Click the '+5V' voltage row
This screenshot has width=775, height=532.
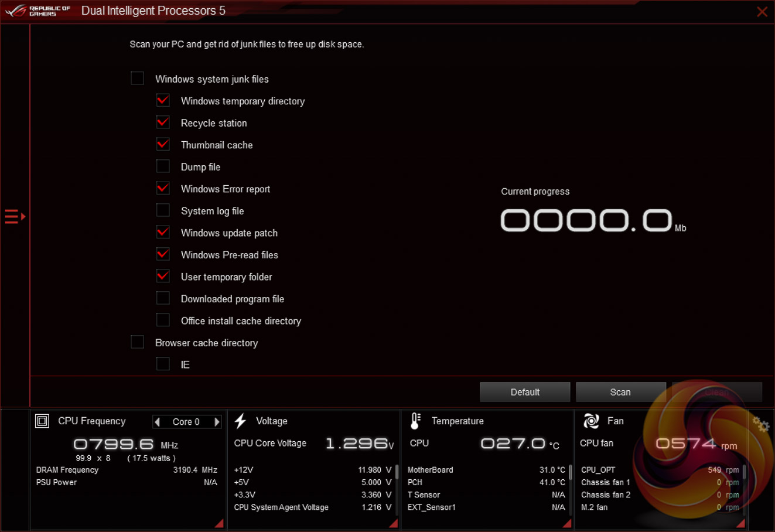(313, 482)
